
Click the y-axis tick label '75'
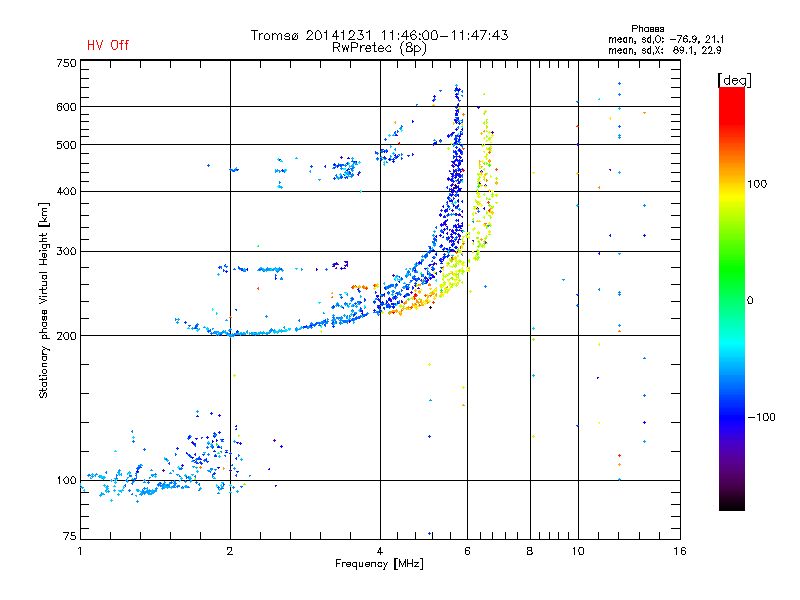70,536
